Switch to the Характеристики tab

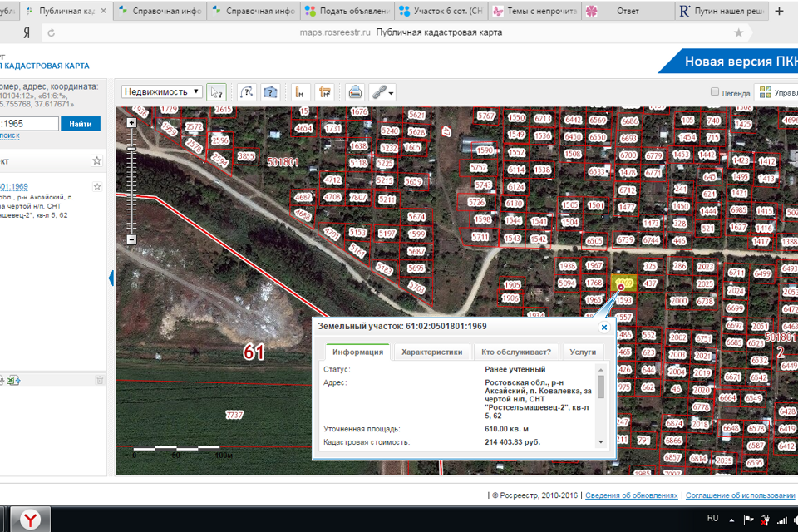431,352
